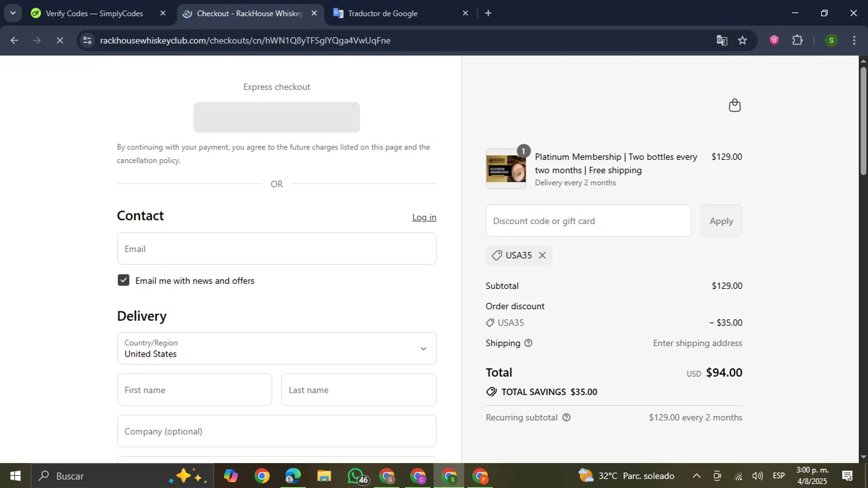Open the uBlock shield extension icon
Screen dimensions: 868x488
click(x=774, y=40)
